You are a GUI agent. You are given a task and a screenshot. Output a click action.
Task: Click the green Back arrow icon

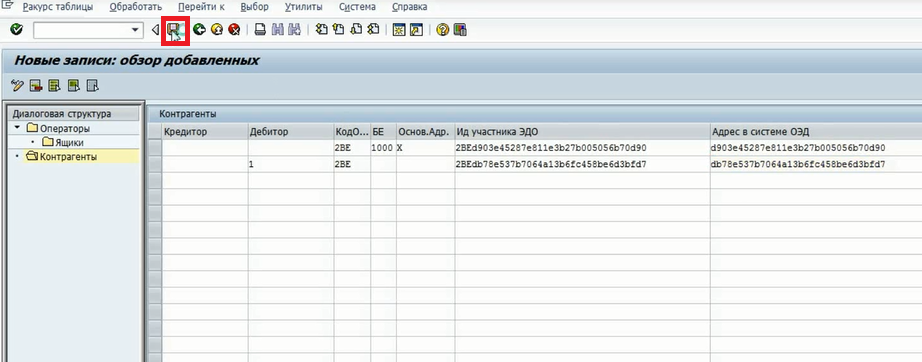point(199,29)
